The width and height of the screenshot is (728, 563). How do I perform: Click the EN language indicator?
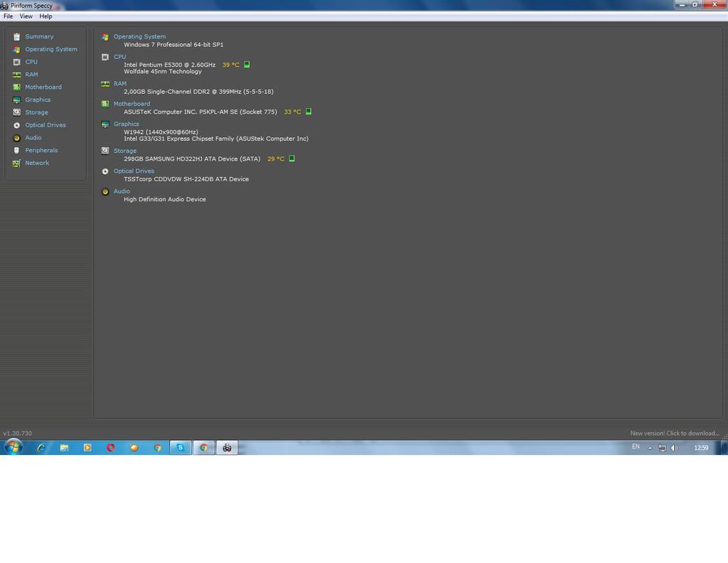click(636, 446)
